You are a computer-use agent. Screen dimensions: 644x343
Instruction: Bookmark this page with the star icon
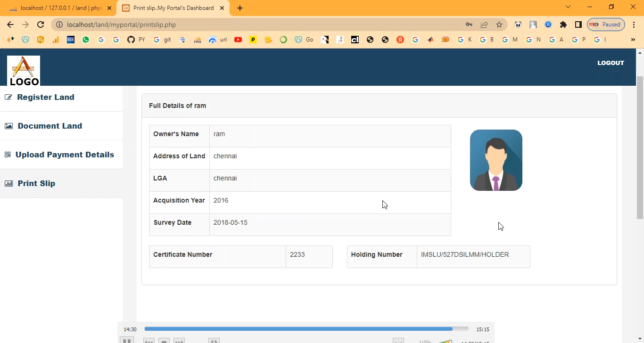(x=499, y=25)
